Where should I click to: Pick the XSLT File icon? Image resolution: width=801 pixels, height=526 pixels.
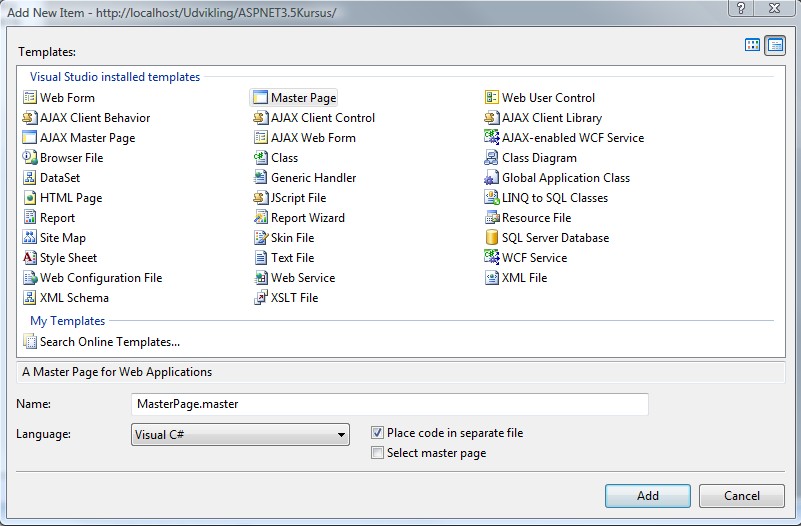261,298
